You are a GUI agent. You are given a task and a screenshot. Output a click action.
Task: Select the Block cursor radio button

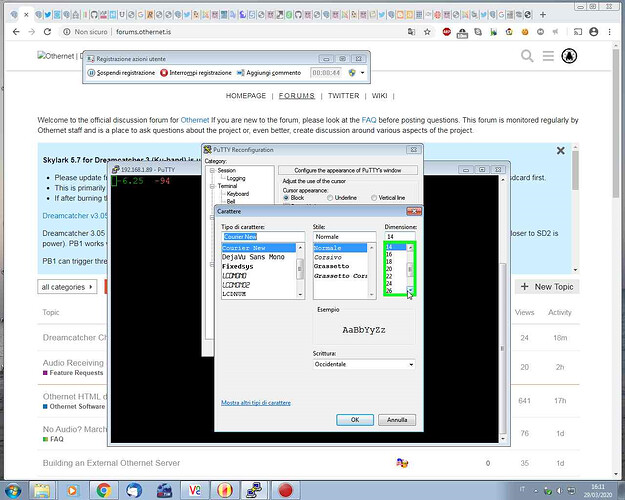286,198
